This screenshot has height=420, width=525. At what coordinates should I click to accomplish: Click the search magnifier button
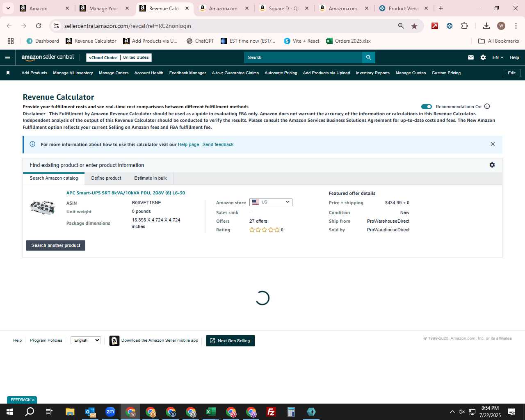click(368, 57)
